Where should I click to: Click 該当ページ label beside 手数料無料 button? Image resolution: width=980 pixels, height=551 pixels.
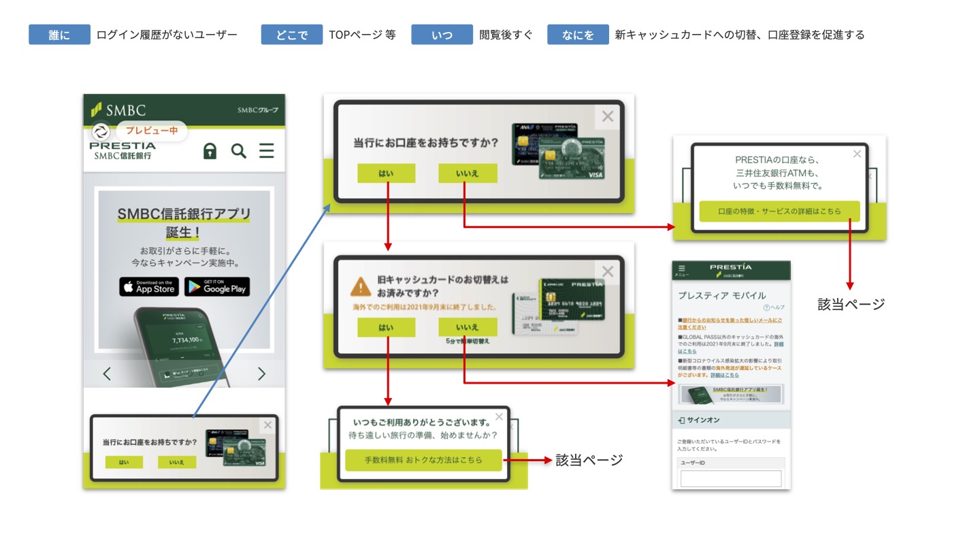pyautogui.click(x=589, y=460)
